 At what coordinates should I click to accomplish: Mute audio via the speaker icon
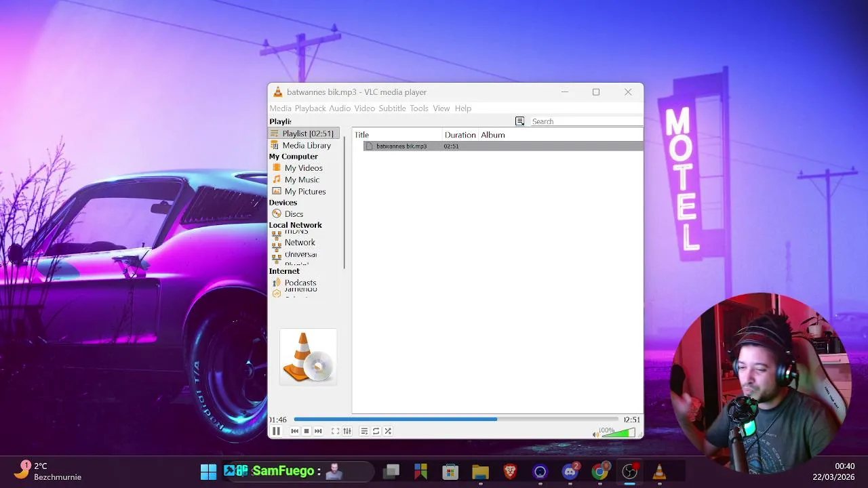pos(596,434)
